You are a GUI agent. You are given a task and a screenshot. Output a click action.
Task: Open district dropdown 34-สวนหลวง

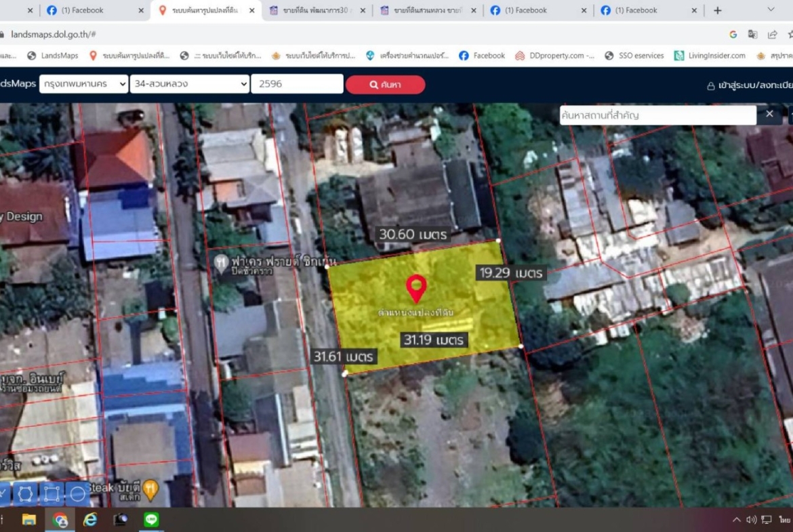(x=190, y=84)
